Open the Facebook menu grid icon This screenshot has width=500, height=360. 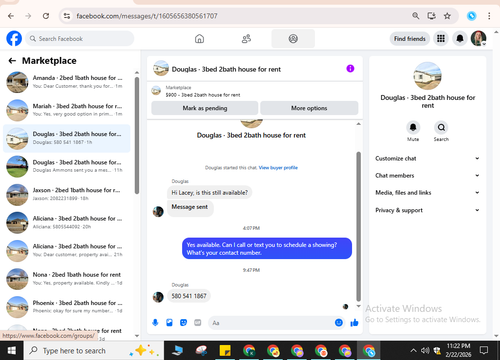(x=441, y=39)
